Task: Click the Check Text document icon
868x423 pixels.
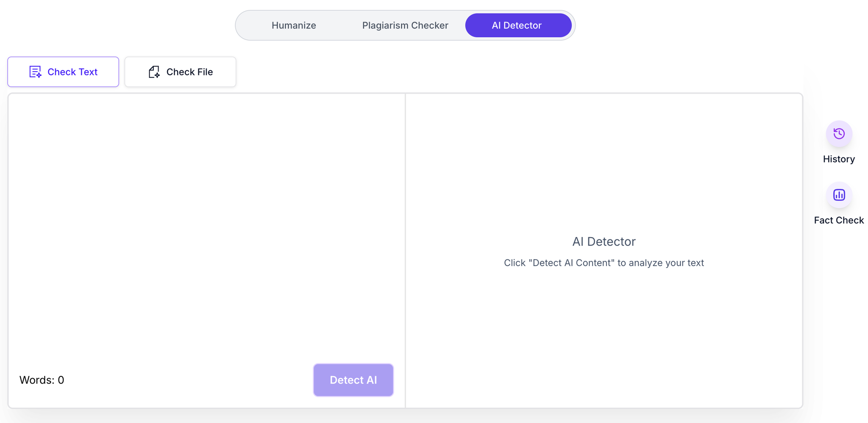Action: (35, 72)
